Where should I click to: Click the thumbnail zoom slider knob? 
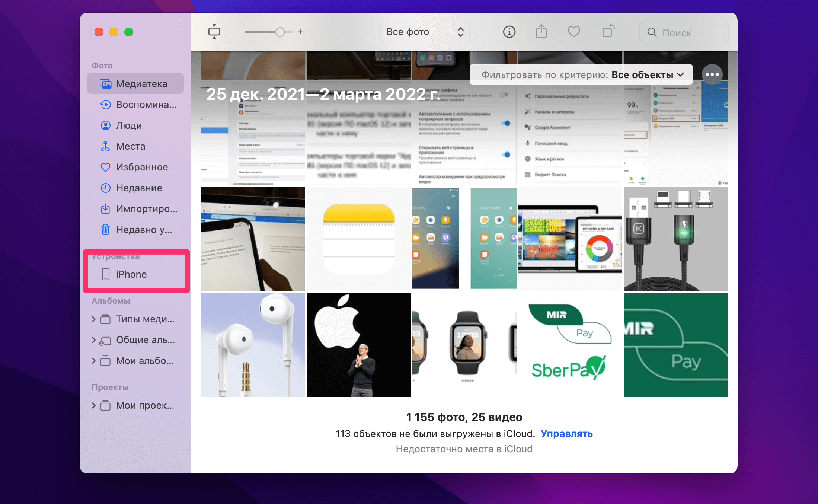point(280,32)
